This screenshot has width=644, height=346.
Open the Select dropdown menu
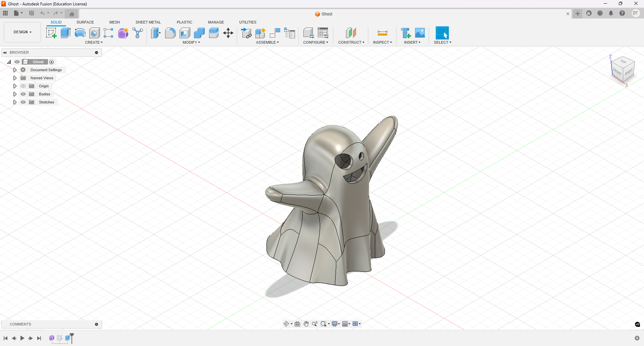[442, 42]
